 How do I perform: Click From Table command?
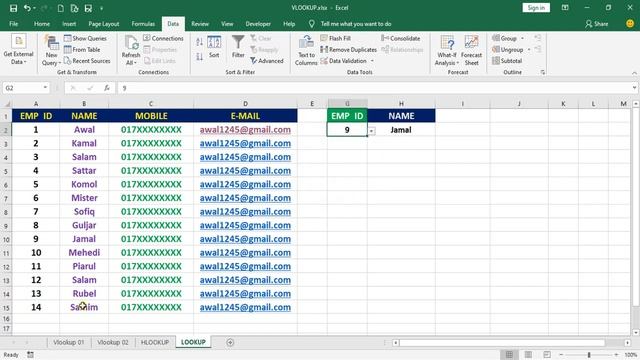[x=82, y=49]
